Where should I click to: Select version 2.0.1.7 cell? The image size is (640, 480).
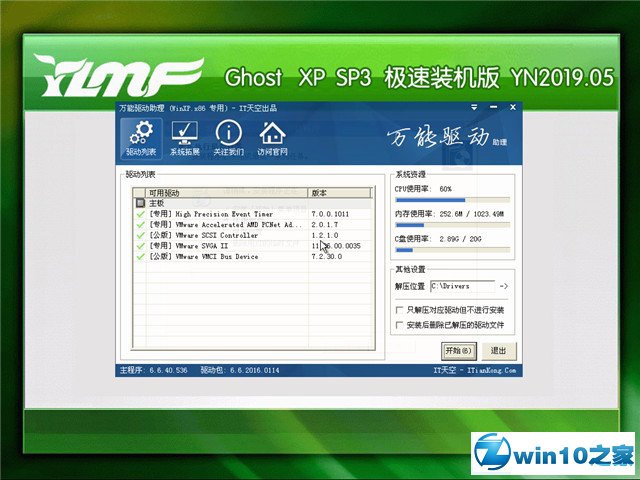(x=324, y=224)
